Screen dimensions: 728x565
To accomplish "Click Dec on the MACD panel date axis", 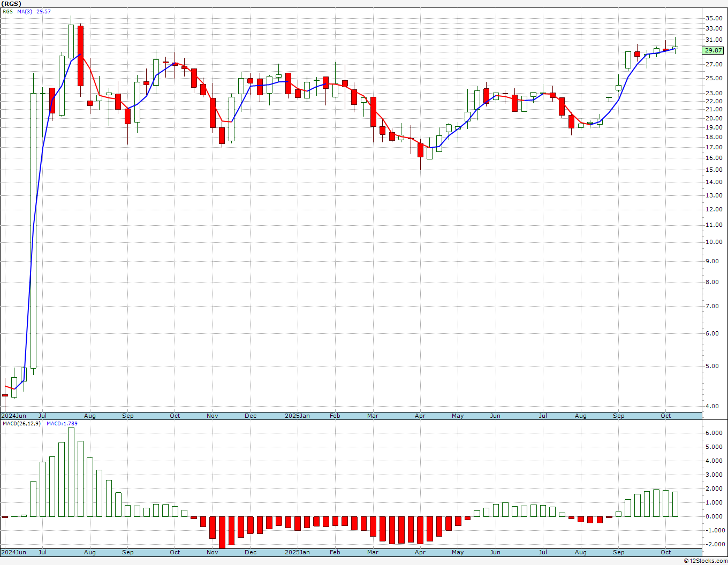I will 251,552.
